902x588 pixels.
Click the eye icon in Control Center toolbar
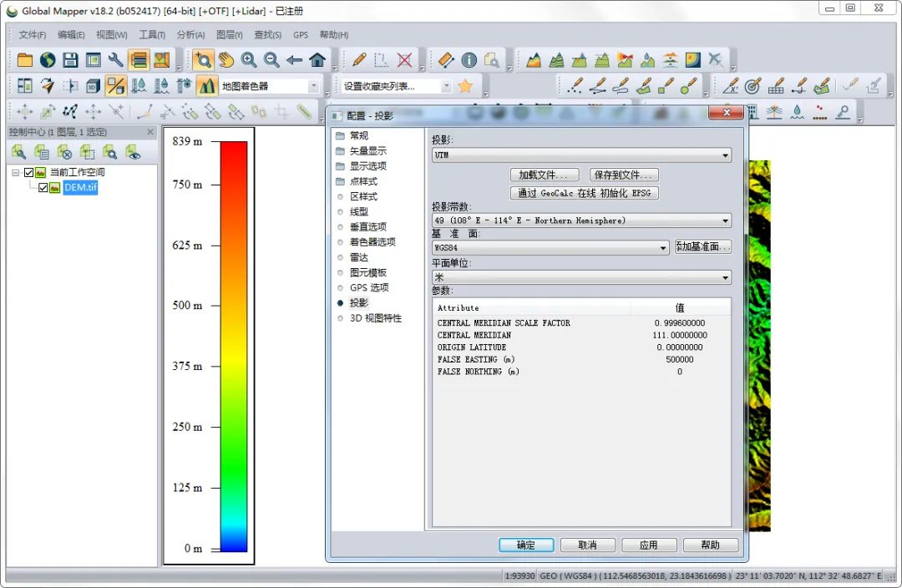point(134,153)
